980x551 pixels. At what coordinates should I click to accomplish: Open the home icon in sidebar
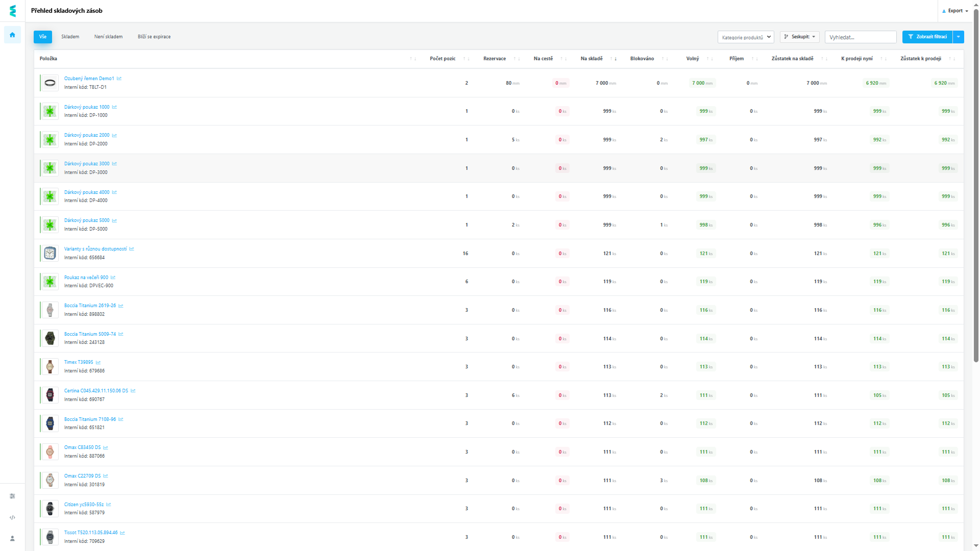(12, 35)
